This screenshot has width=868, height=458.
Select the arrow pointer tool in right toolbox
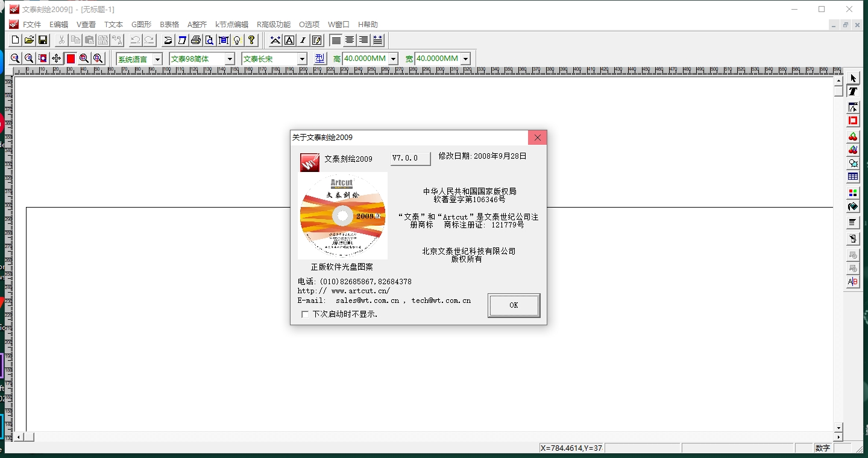tap(853, 78)
